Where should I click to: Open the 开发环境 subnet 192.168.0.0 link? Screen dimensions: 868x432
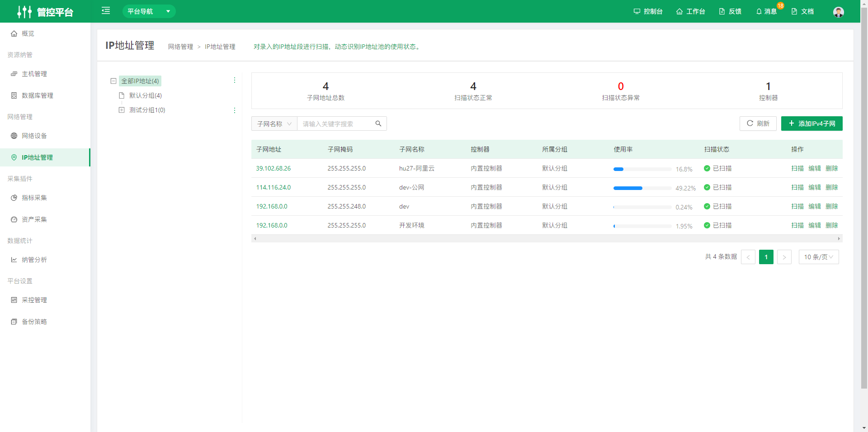[x=272, y=225]
